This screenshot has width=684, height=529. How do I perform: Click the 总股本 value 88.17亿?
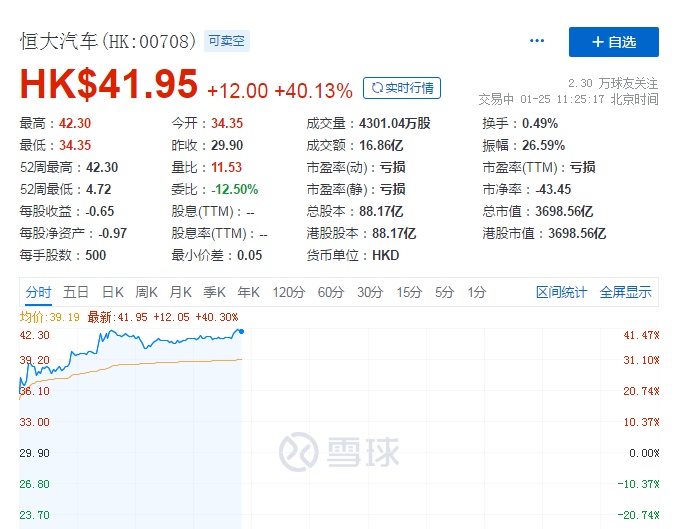tap(381, 211)
